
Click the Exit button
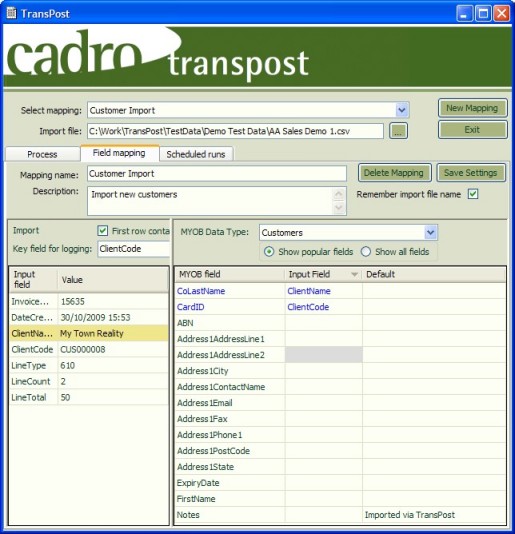click(472, 129)
